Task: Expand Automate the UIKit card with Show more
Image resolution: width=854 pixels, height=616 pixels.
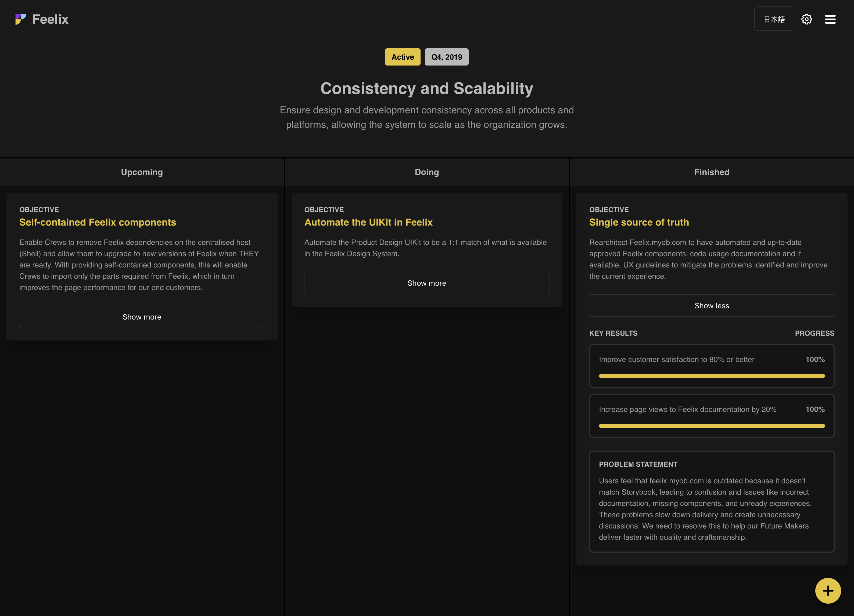Action: click(x=427, y=283)
